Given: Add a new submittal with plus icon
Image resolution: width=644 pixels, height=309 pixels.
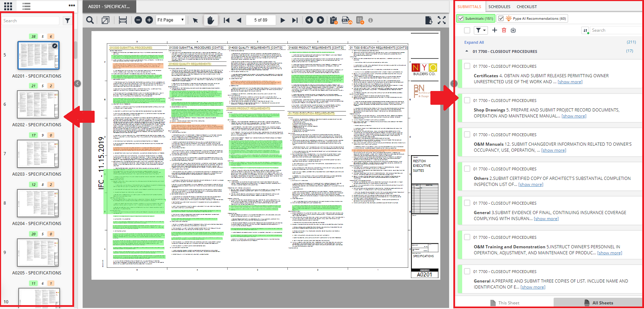Looking at the screenshot, I should point(495,30).
